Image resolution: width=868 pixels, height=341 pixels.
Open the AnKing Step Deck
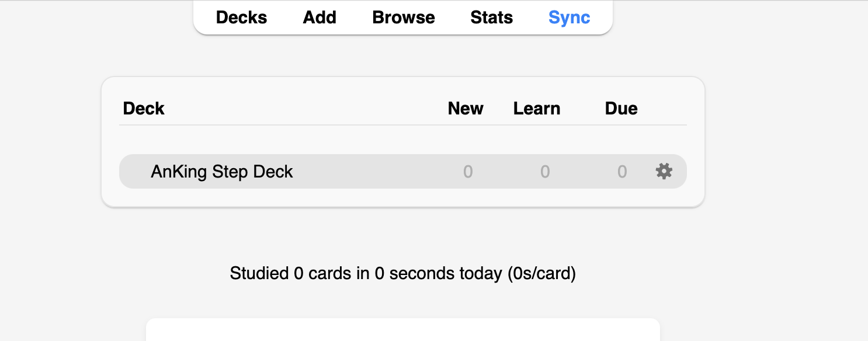pyautogui.click(x=222, y=172)
